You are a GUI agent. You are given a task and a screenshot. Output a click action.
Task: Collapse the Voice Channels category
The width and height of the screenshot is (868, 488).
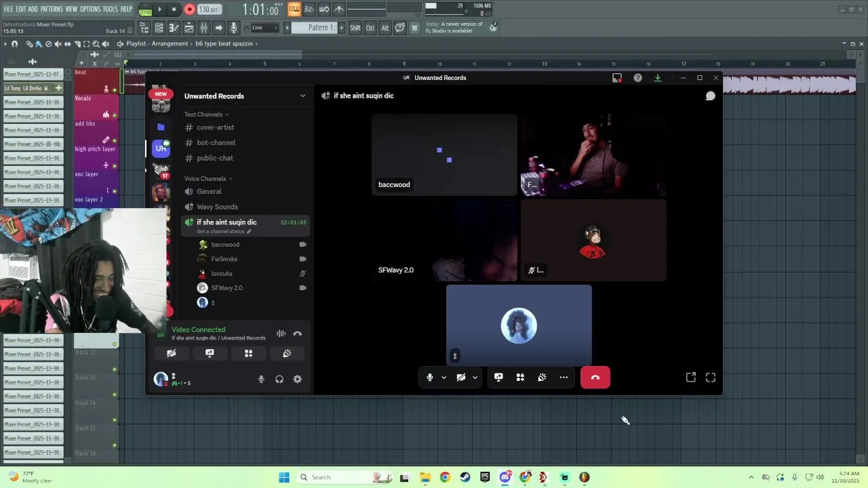tap(208, 179)
